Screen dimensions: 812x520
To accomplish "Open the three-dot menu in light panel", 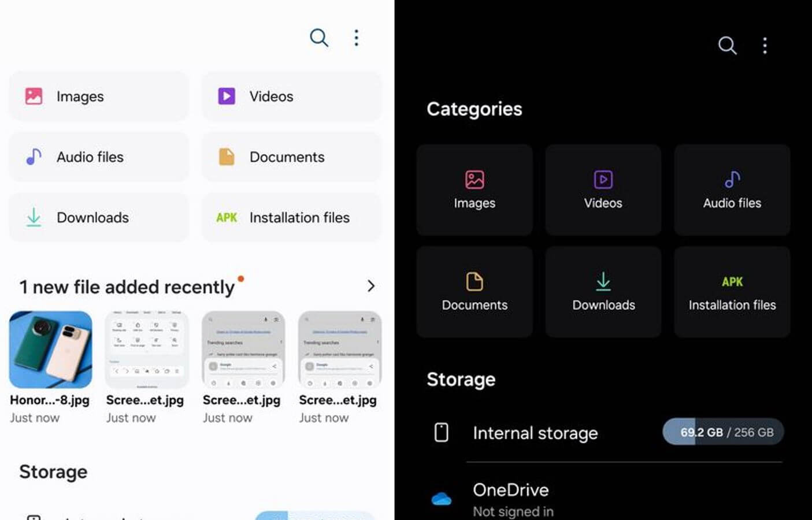I will coord(356,38).
